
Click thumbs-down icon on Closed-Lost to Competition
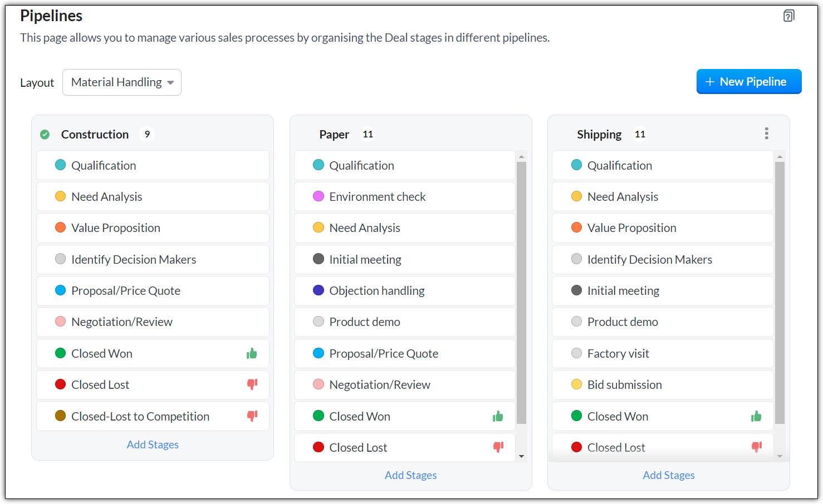[252, 416]
